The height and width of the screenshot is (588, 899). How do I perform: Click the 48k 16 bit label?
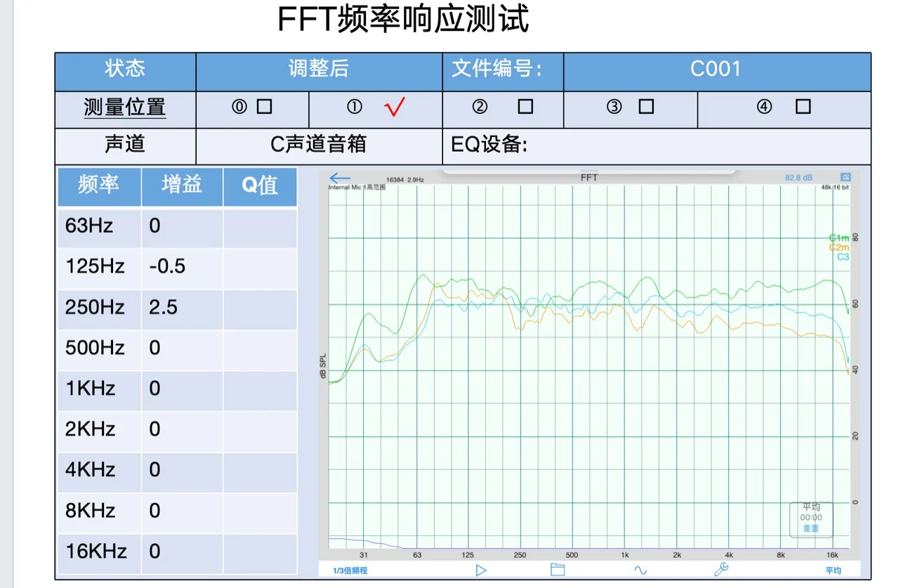(x=835, y=188)
